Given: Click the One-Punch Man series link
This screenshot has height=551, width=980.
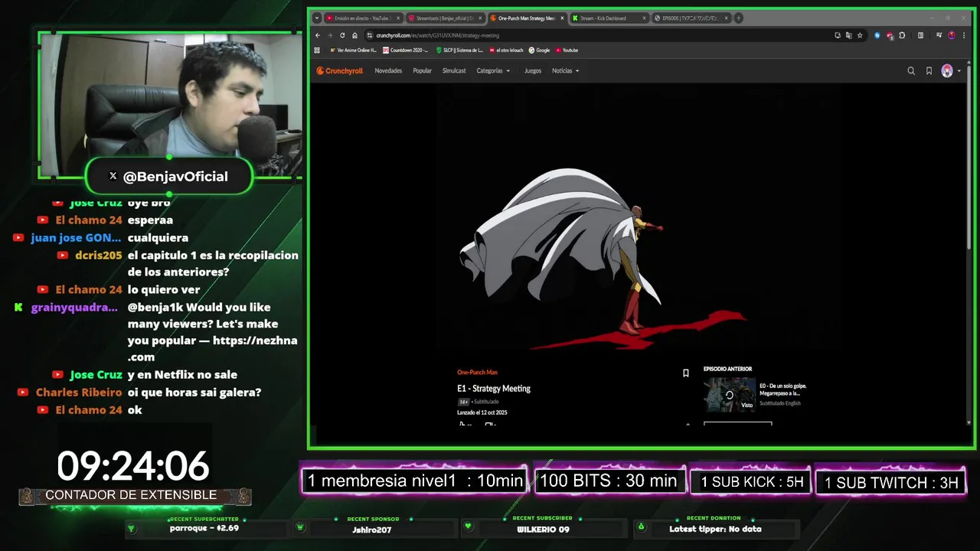Looking at the screenshot, I should click(477, 373).
